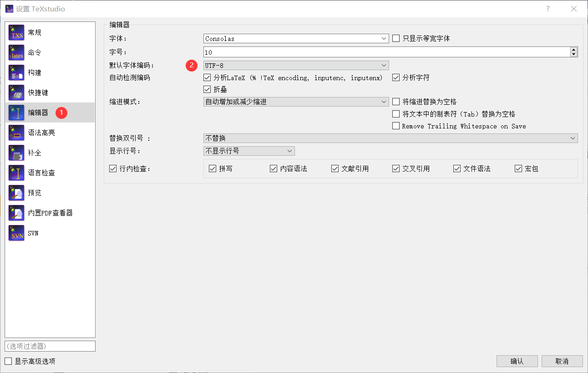Click the 语法高亮 highlighting icon

coord(16,133)
